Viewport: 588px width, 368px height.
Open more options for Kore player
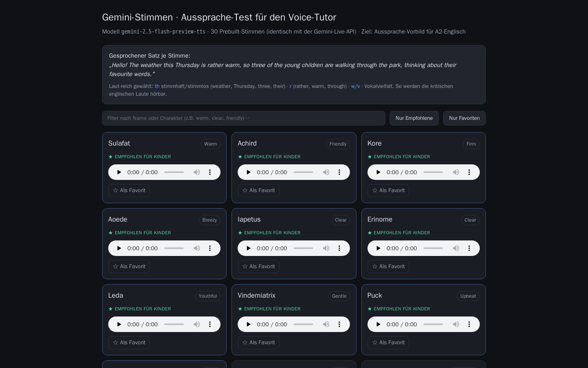pyautogui.click(x=469, y=172)
